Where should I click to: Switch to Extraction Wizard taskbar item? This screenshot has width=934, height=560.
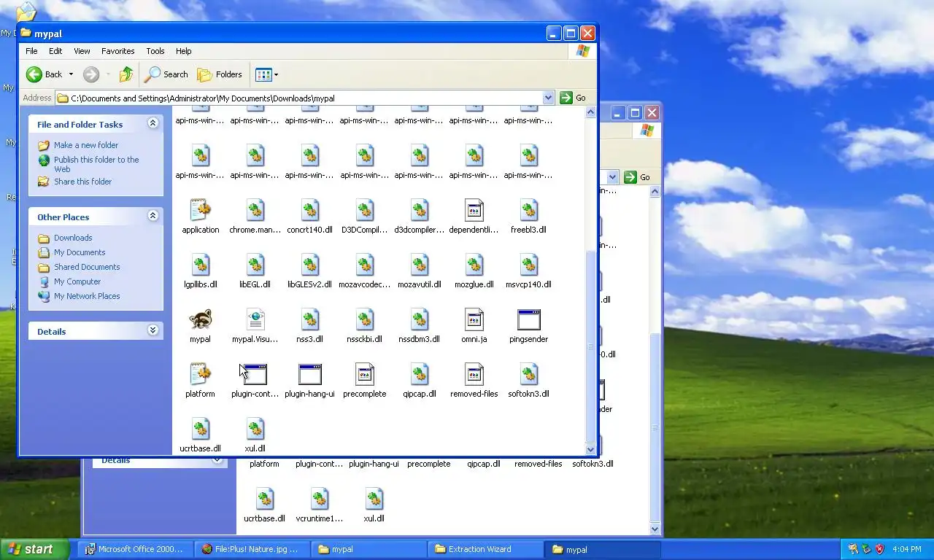tap(485, 549)
